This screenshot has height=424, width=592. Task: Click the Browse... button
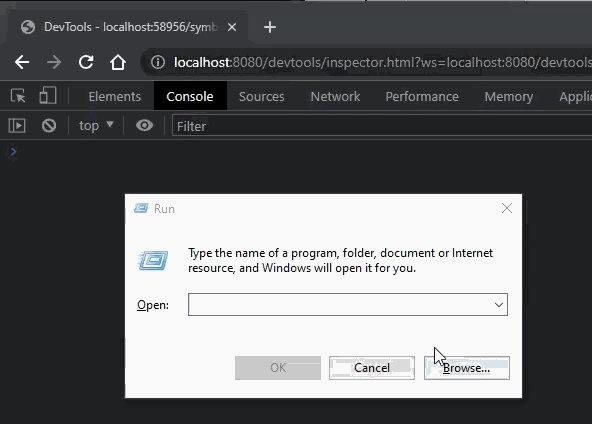[467, 368]
